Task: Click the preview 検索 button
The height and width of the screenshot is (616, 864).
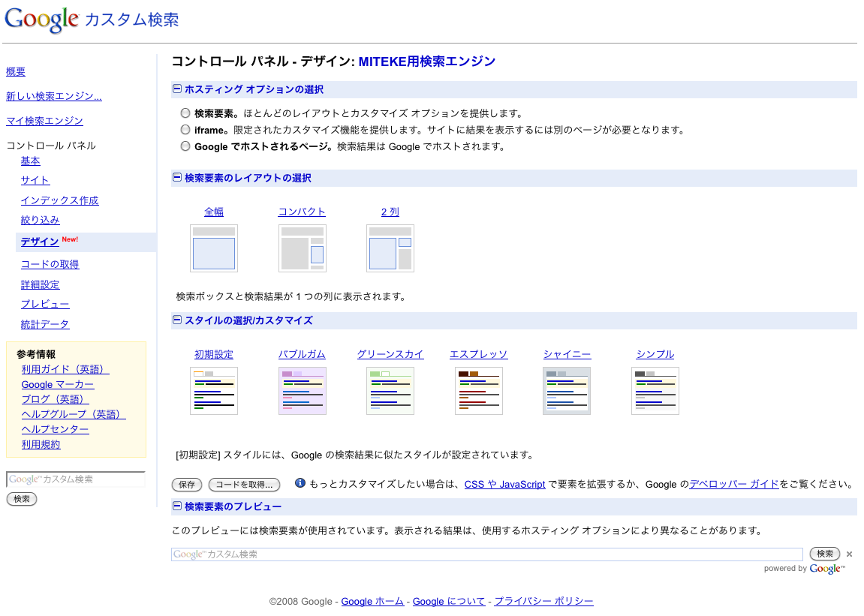Action: pos(824,554)
